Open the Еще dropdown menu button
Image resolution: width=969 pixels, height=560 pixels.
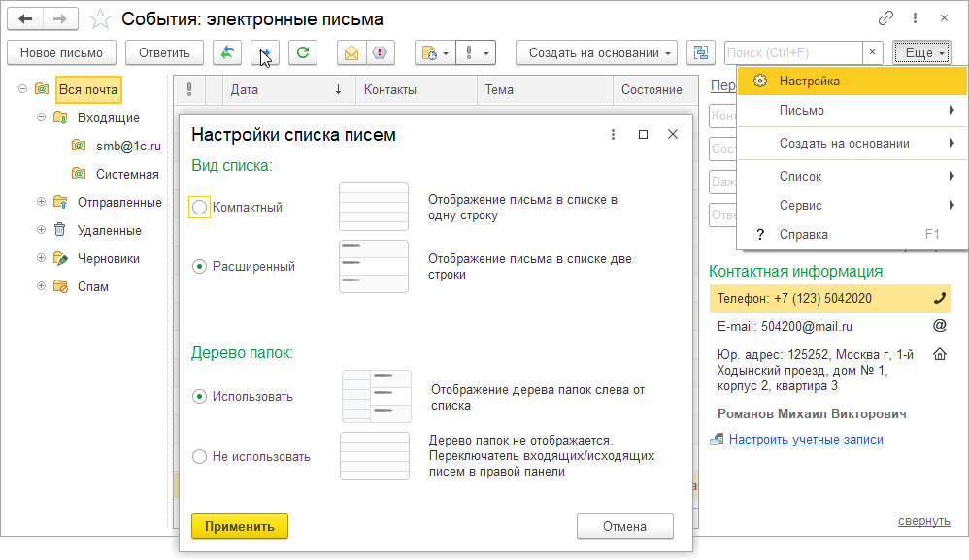919,52
